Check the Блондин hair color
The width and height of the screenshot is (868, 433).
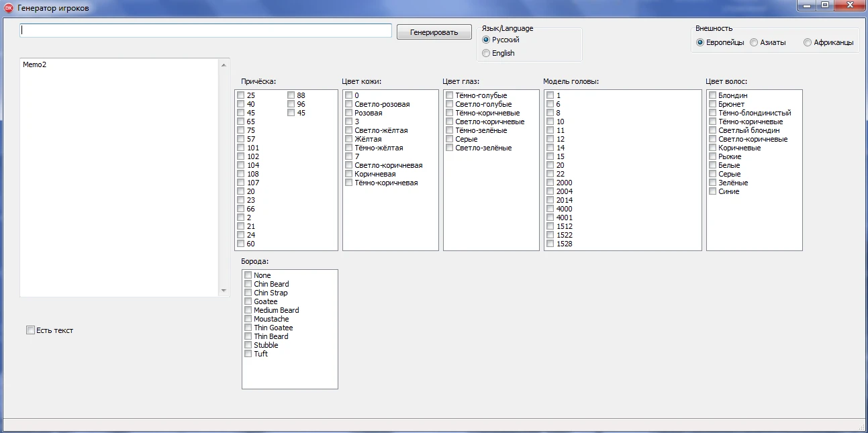[713, 96]
